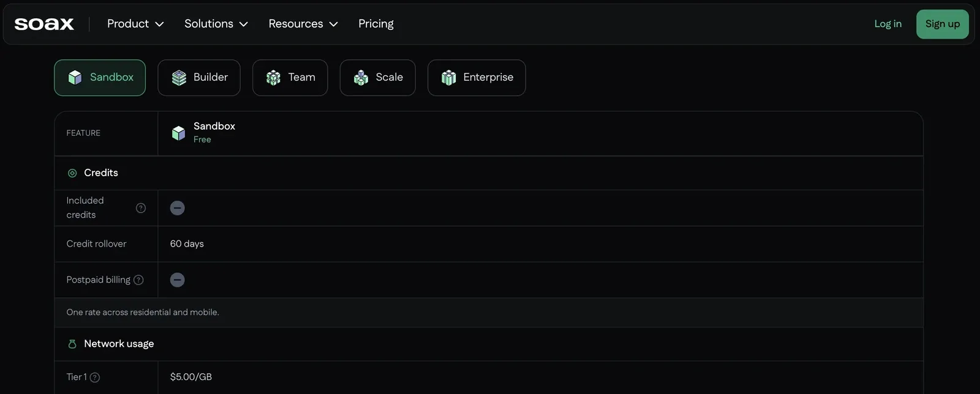Image resolution: width=980 pixels, height=394 pixels.
Task: Switch to the Scale plan tab
Action: 378,78
